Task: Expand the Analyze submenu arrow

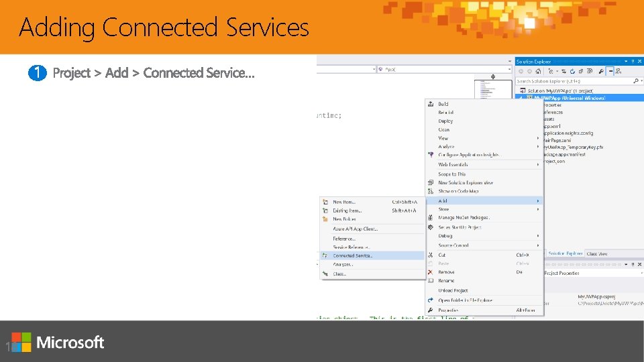Action: click(x=537, y=147)
